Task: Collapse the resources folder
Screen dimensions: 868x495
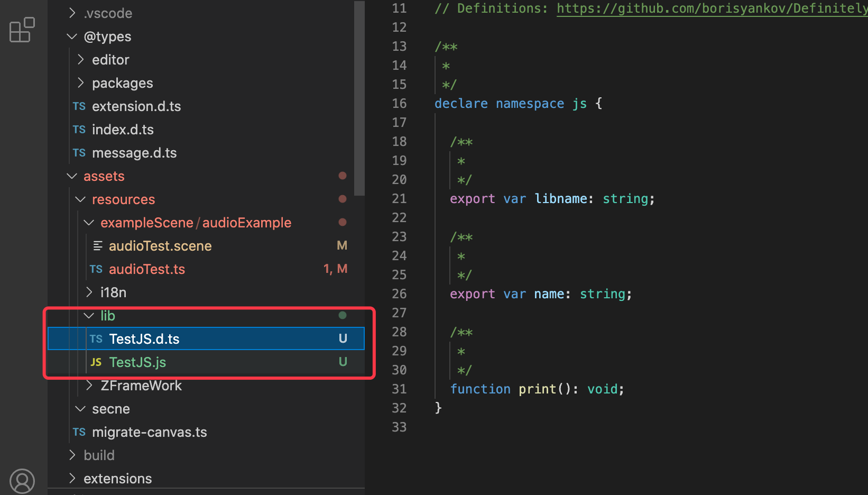Action: click(81, 199)
